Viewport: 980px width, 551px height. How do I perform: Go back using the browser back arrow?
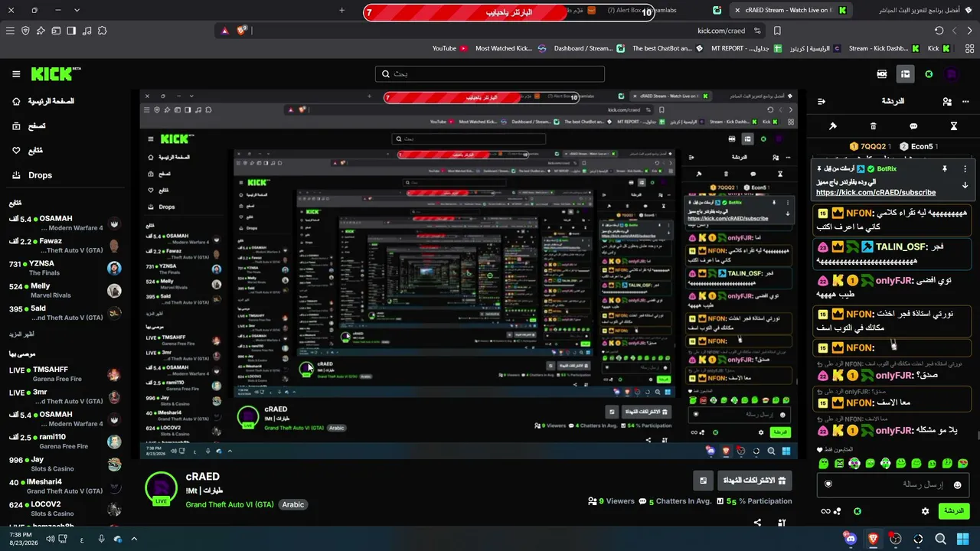(969, 31)
